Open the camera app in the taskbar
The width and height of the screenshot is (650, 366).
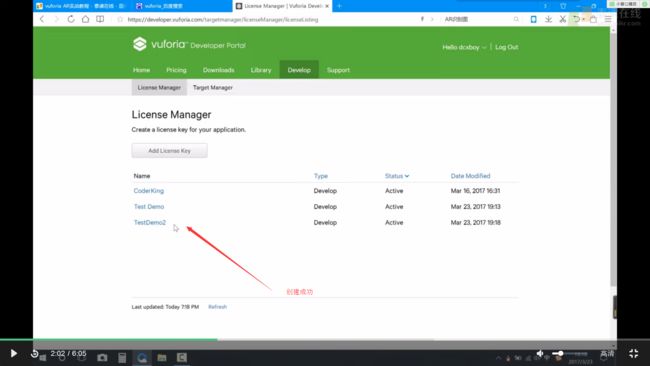[102, 358]
